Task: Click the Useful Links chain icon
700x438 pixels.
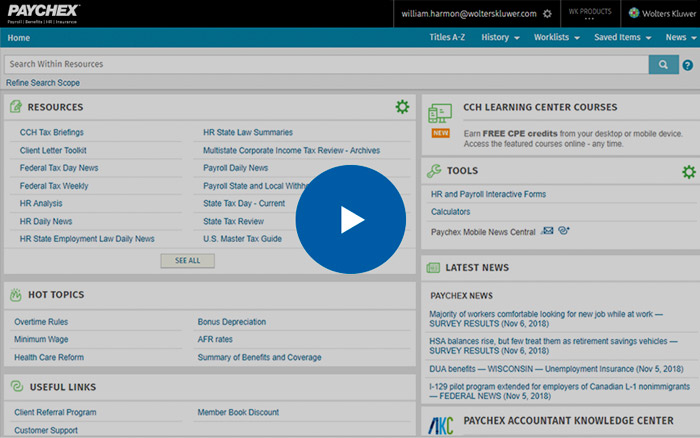Action: (17, 386)
